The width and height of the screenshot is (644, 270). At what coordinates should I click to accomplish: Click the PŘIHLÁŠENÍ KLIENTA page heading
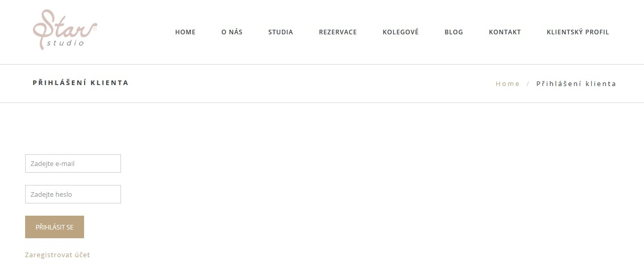(80, 82)
